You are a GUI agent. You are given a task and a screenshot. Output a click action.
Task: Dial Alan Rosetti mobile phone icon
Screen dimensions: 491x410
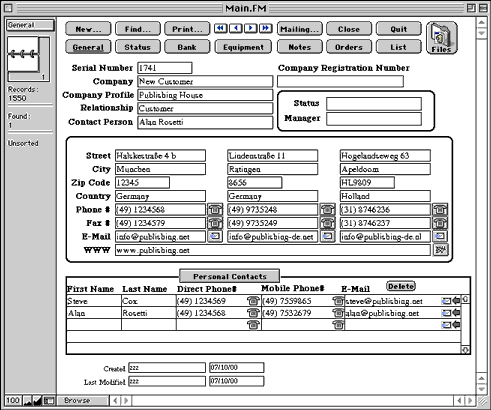coord(338,313)
